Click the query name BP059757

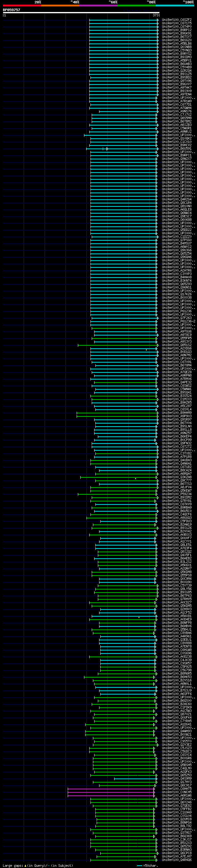[11, 10]
